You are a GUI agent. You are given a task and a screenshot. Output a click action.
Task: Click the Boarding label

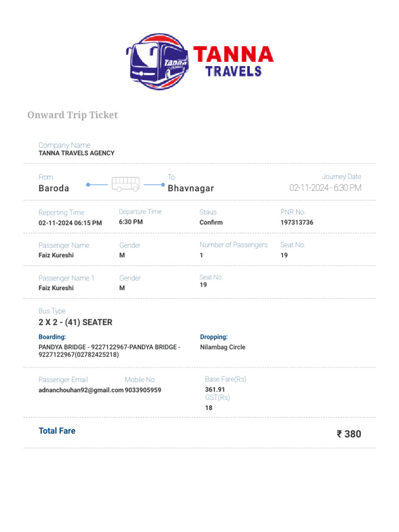click(52, 337)
